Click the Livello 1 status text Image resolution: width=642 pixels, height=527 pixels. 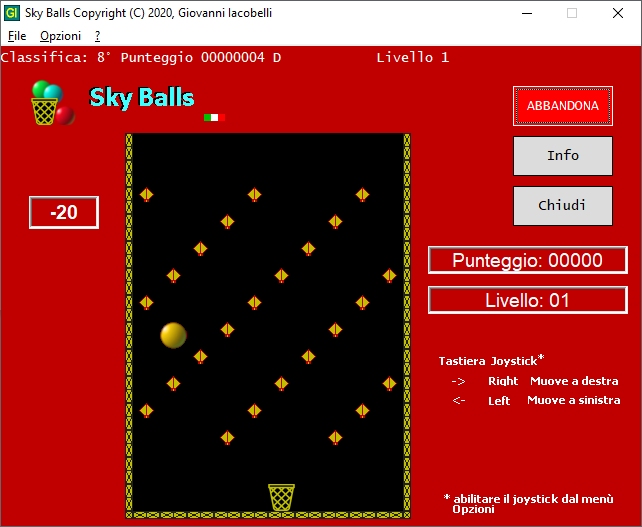[413, 57]
